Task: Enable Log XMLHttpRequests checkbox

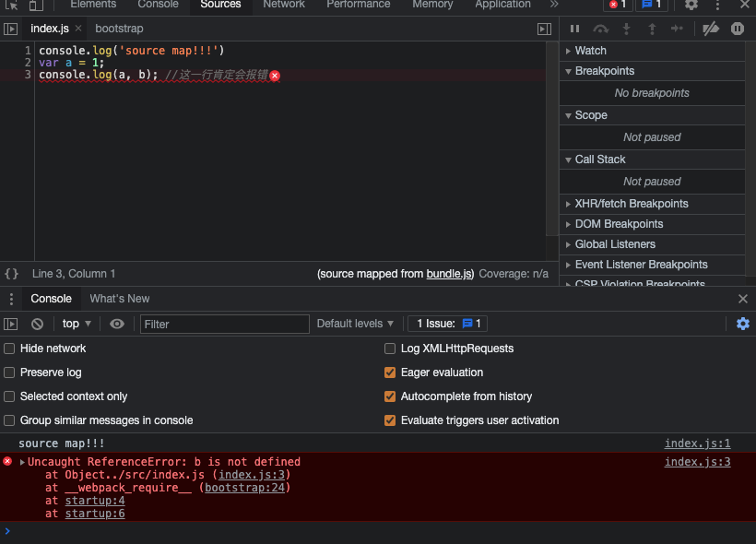Action: pyautogui.click(x=390, y=349)
